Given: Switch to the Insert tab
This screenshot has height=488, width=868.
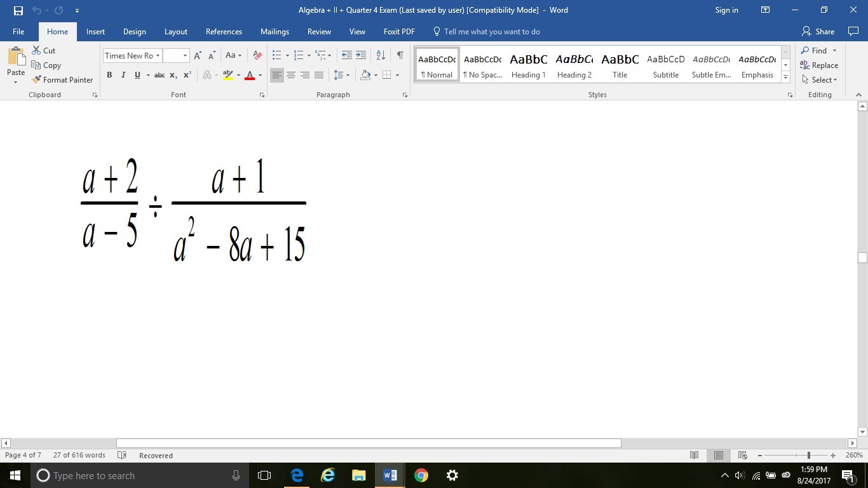Looking at the screenshot, I should click(95, 32).
